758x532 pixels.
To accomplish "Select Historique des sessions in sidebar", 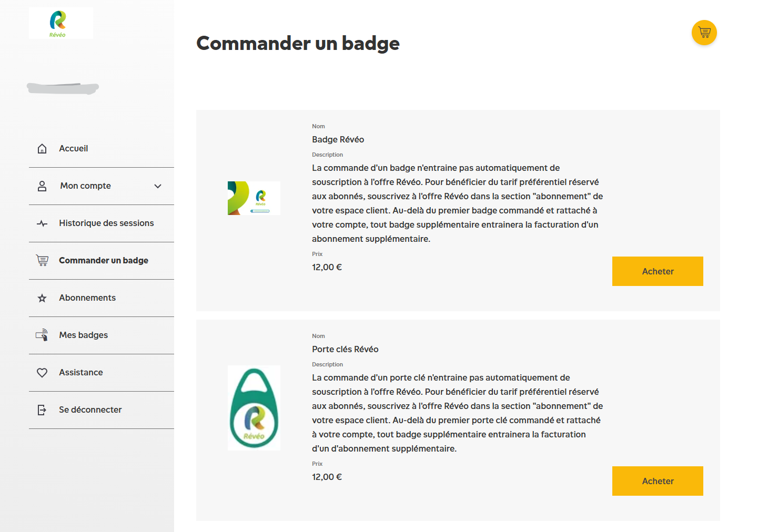I will pos(106,223).
